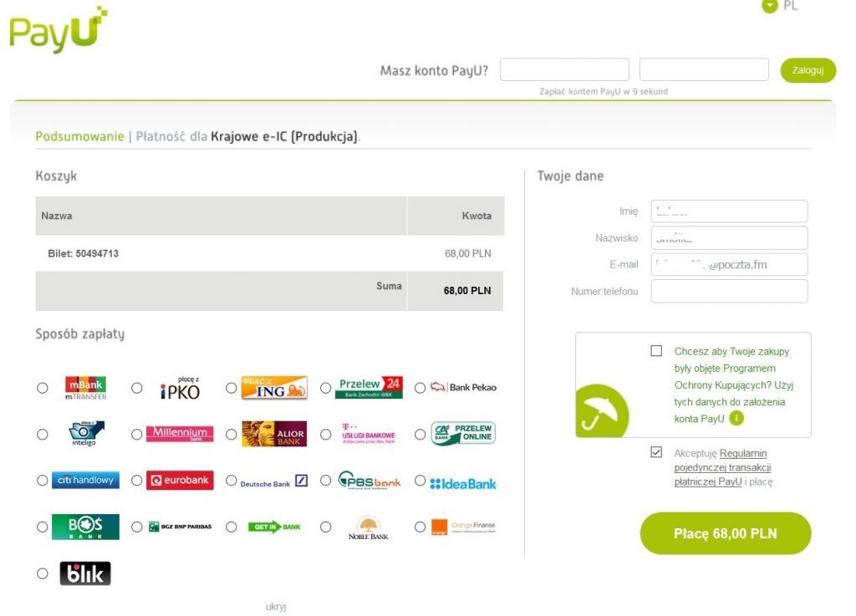Select the Millennium radio button
Screen dimensions: 856x616
coord(136,435)
